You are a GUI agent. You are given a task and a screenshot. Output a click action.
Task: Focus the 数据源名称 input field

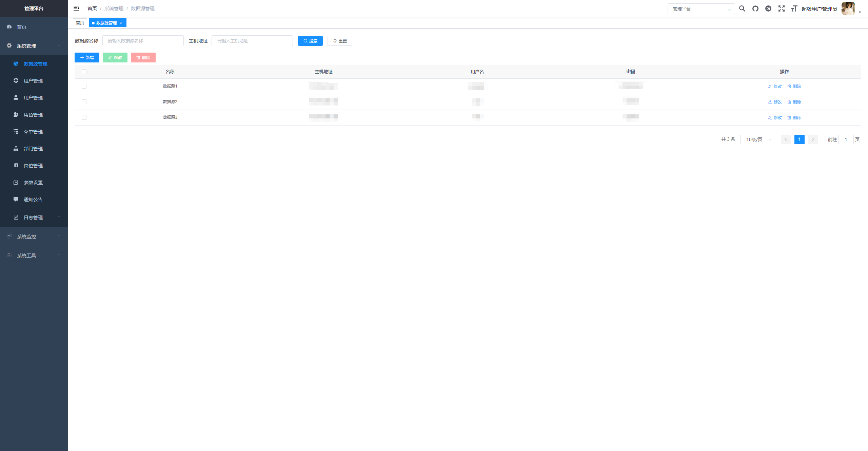click(x=143, y=41)
